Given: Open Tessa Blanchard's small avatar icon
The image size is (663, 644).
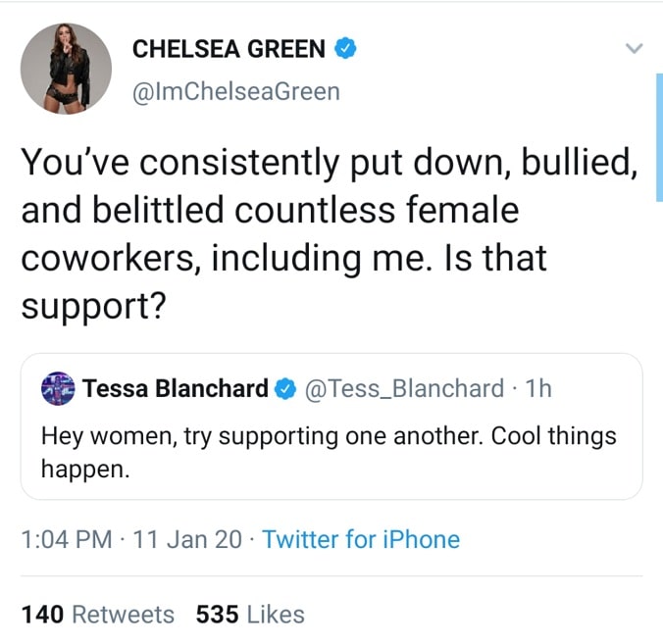Looking at the screenshot, I should pyautogui.click(x=58, y=389).
